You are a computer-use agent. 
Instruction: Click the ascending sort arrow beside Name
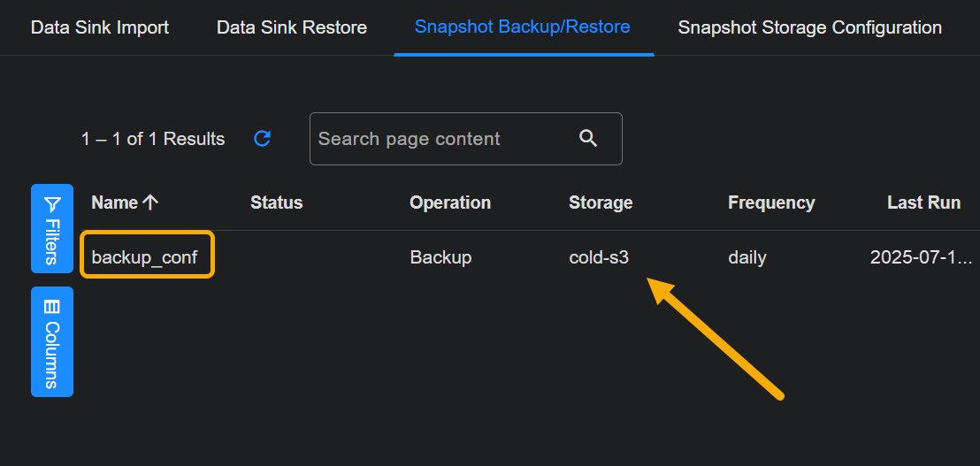150,202
